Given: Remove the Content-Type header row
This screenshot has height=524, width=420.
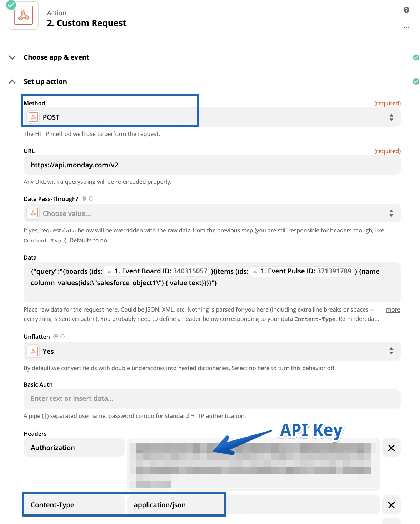Looking at the screenshot, I should point(391,505).
